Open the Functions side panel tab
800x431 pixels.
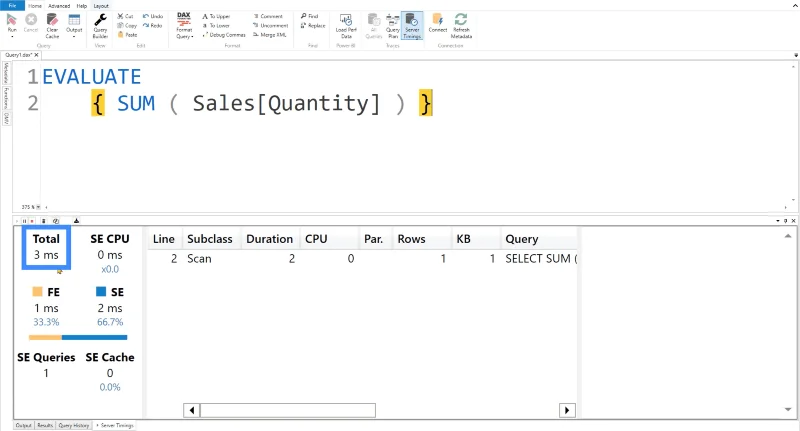[x=6, y=97]
